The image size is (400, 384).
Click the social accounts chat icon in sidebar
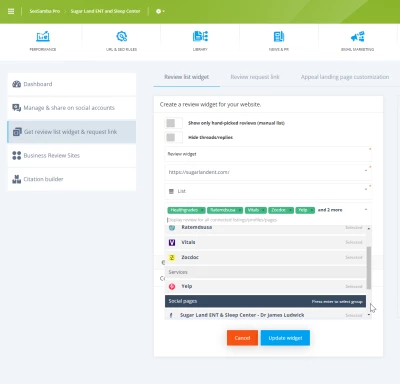pyautogui.click(x=16, y=108)
